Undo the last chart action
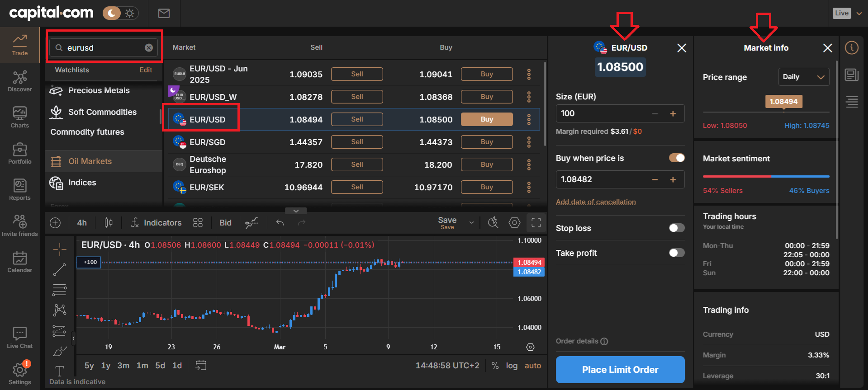Viewport: 868px width, 390px height. (280, 222)
